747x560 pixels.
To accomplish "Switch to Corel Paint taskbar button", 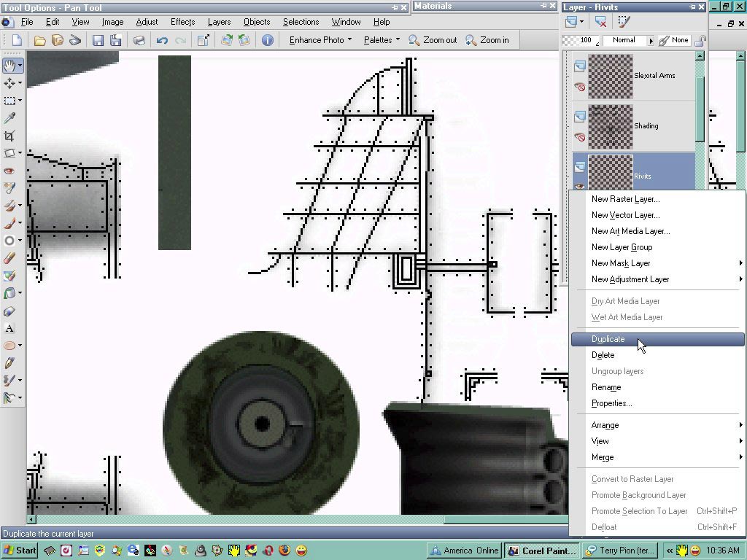I will click(542, 551).
